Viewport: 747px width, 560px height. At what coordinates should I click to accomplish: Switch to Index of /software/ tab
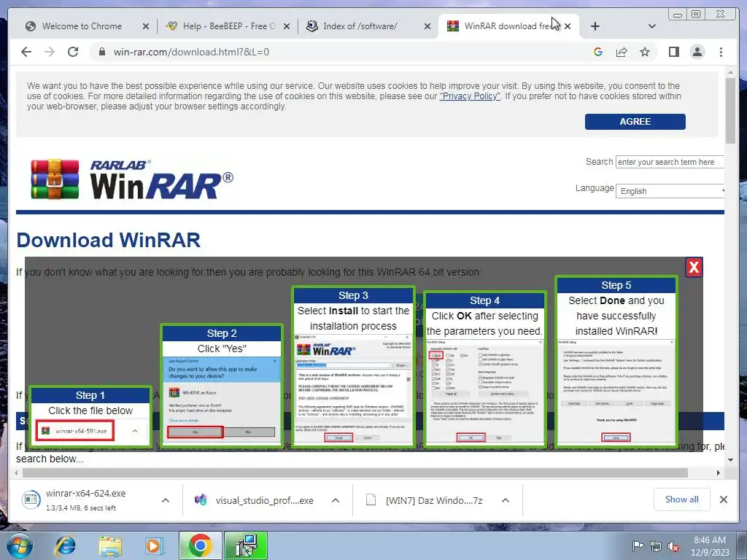[x=360, y=26]
